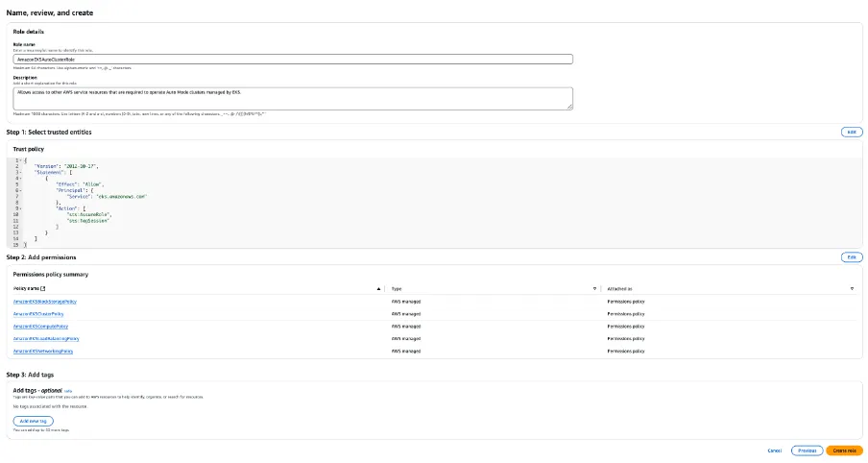The height and width of the screenshot is (463, 868).
Task: Click the "Version": "2012-10-17" policy line
Action: [66, 166]
